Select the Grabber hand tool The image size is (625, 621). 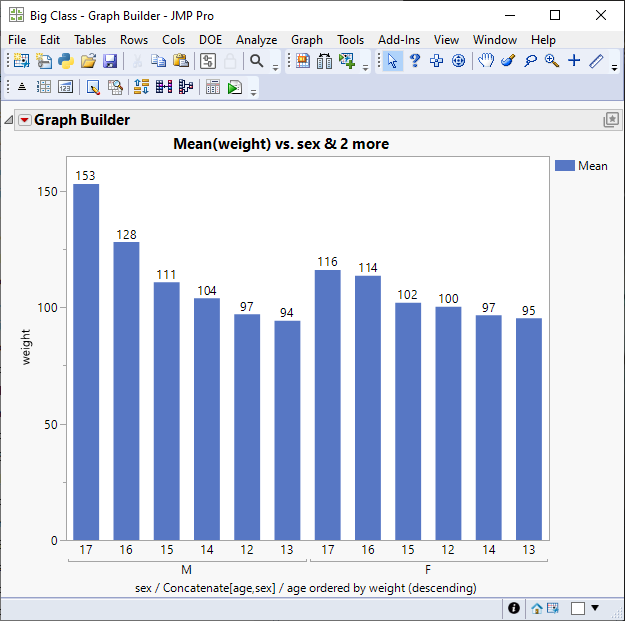point(485,62)
